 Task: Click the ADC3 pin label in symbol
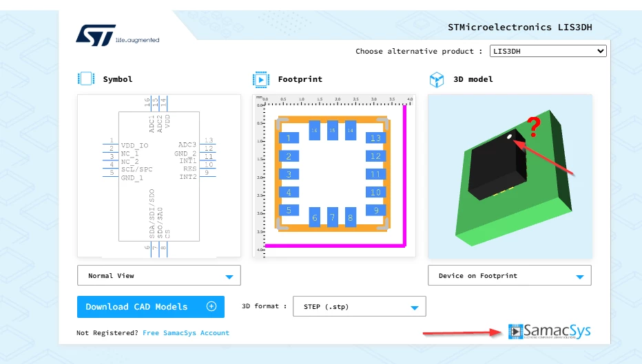point(187,144)
